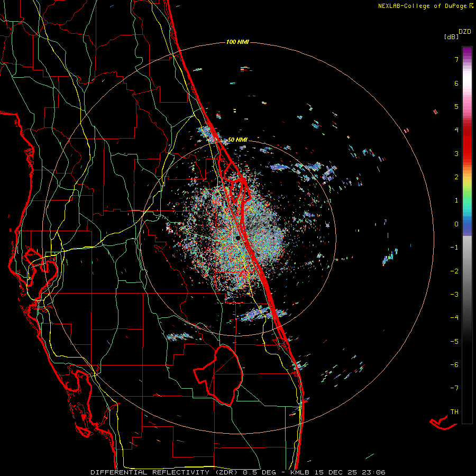Click the NEXLAB-College of DuPage header text

tap(423, 6)
